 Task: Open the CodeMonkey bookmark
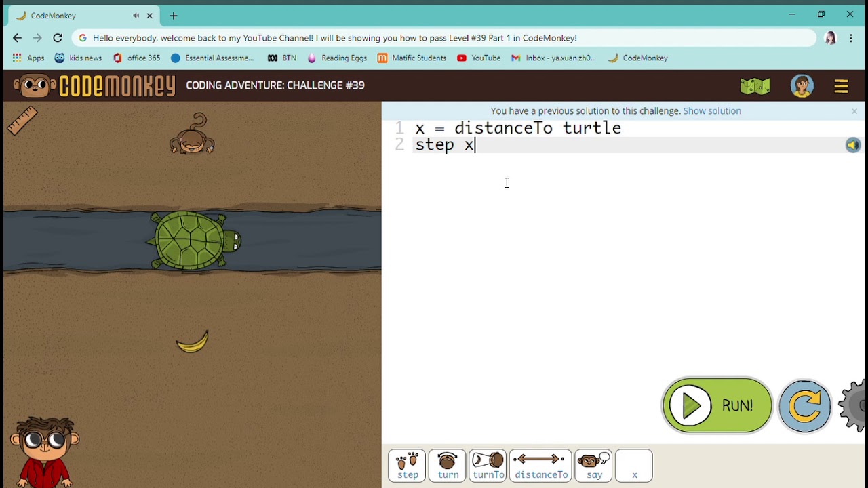point(638,58)
